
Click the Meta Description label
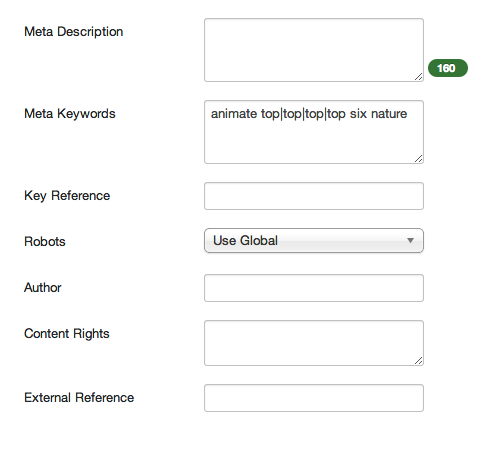pos(74,32)
